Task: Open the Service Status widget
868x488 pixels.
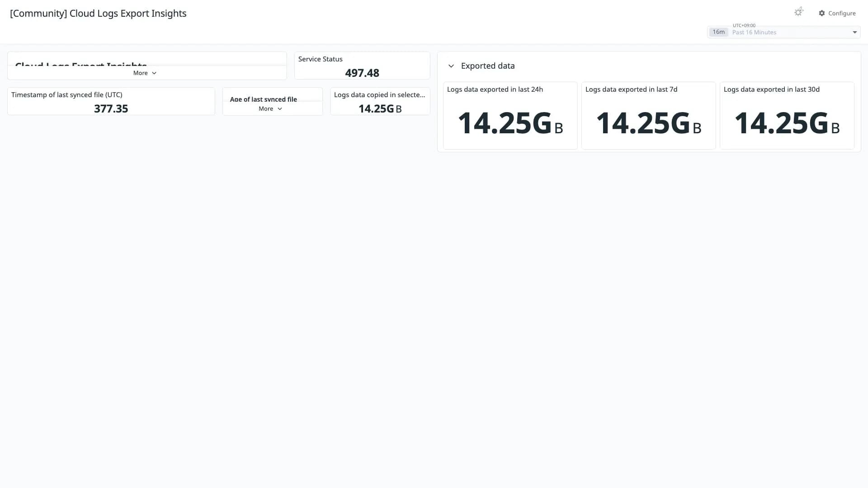Action: [362, 66]
